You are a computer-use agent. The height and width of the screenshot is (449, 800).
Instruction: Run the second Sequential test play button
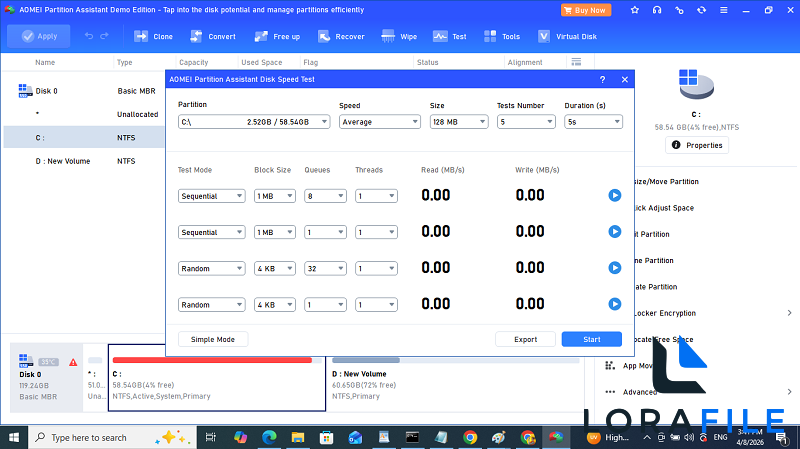[615, 232]
